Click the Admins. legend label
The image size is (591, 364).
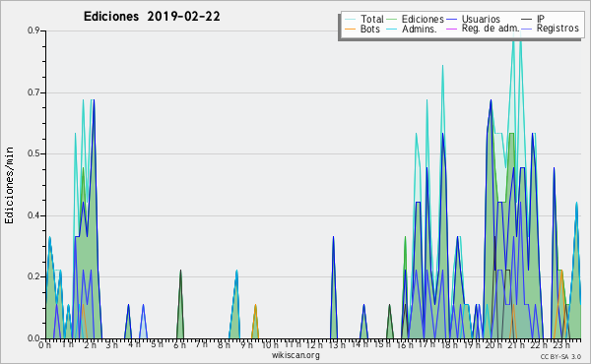point(420,29)
